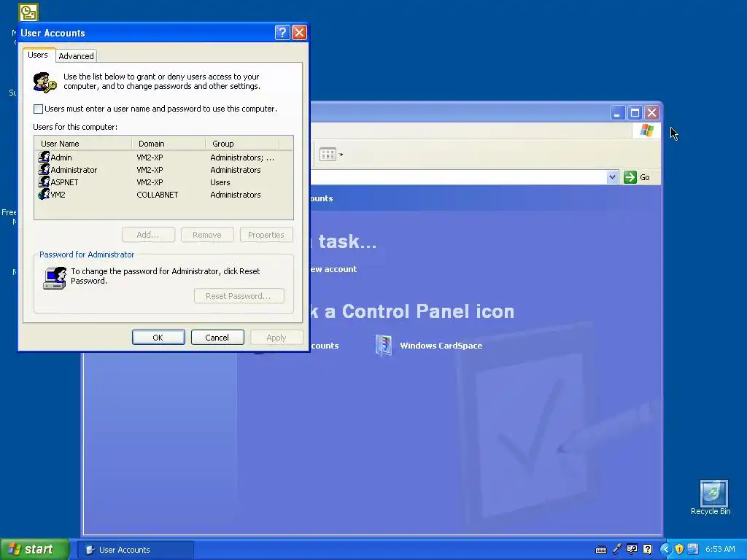Click the Apply button
The image size is (747, 560).
tap(276, 338)
